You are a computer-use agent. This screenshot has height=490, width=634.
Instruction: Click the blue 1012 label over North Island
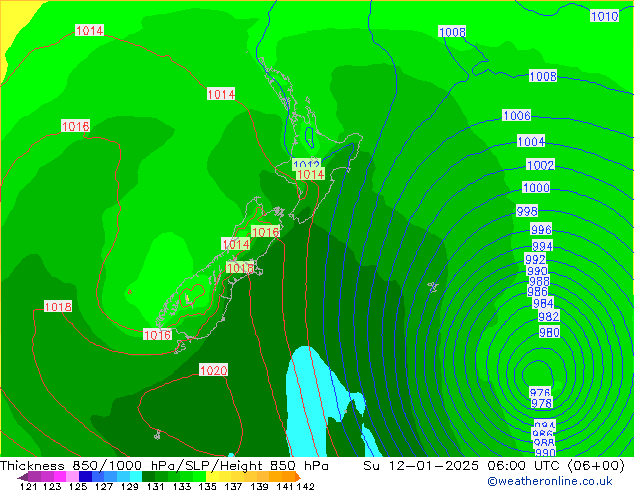[x=306, y=164]
